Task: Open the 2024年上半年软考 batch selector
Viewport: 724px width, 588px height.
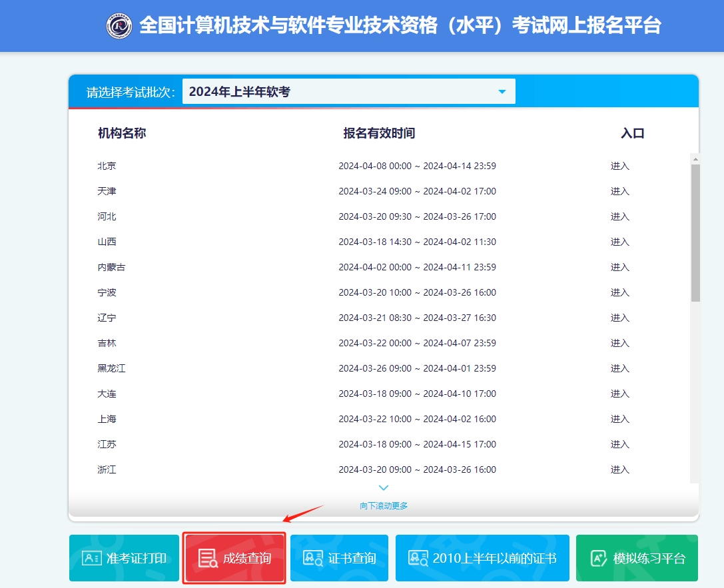Action: click(348, 91)
